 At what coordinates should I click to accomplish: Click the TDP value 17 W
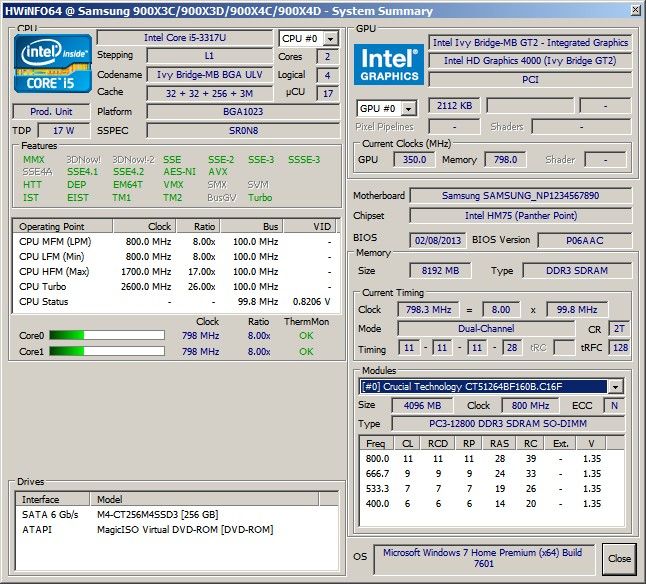pos(63,131)
